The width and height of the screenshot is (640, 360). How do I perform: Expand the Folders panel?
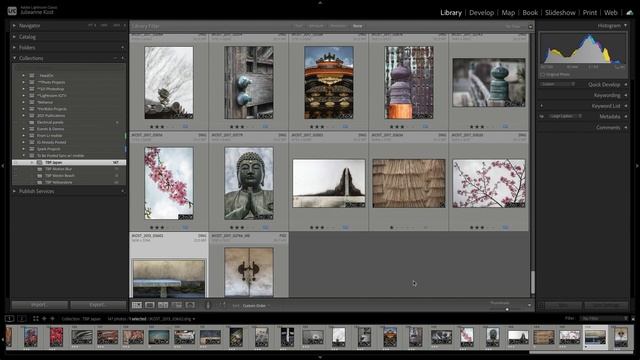coord(14,48)
